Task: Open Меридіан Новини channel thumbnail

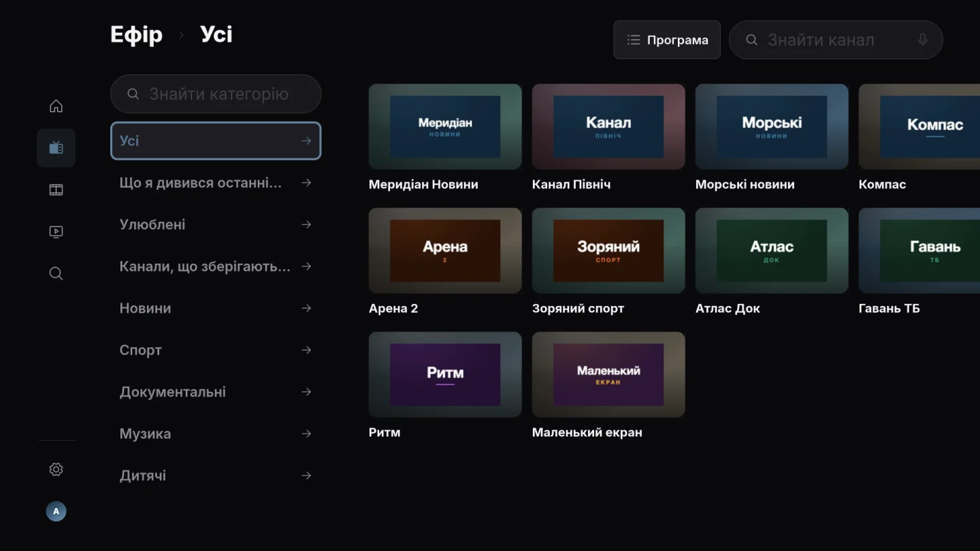Action: point(445,127)
